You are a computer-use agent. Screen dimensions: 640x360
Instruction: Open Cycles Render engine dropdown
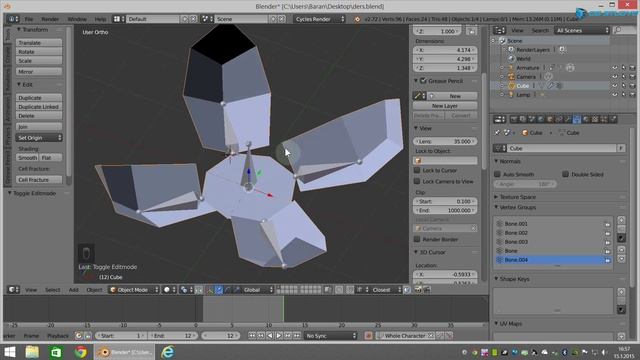[319, 19]
